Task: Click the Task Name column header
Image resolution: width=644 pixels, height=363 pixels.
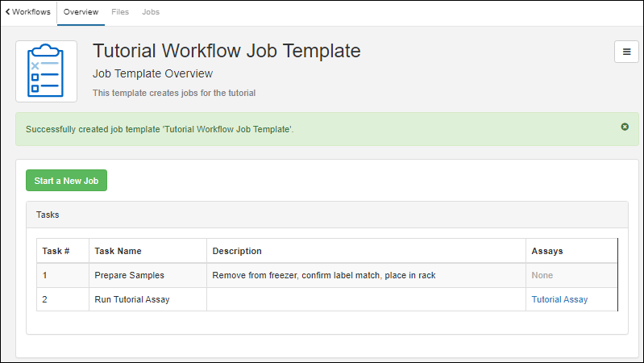Action: [118, 251]
